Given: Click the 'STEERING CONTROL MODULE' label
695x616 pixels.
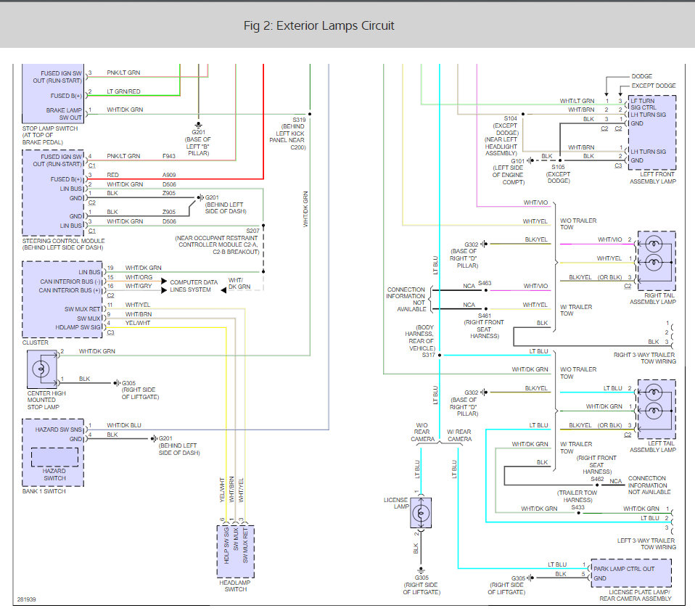Looking at the screenshot, I should [63, 241].
